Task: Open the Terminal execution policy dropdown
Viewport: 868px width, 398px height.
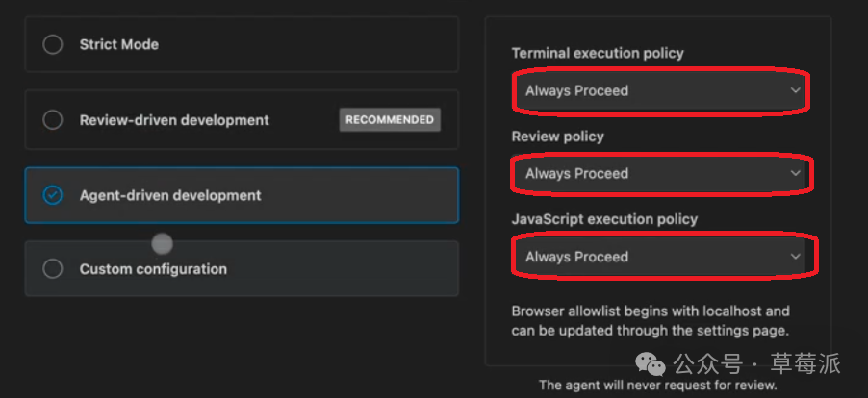Action: tap(659, 91)
